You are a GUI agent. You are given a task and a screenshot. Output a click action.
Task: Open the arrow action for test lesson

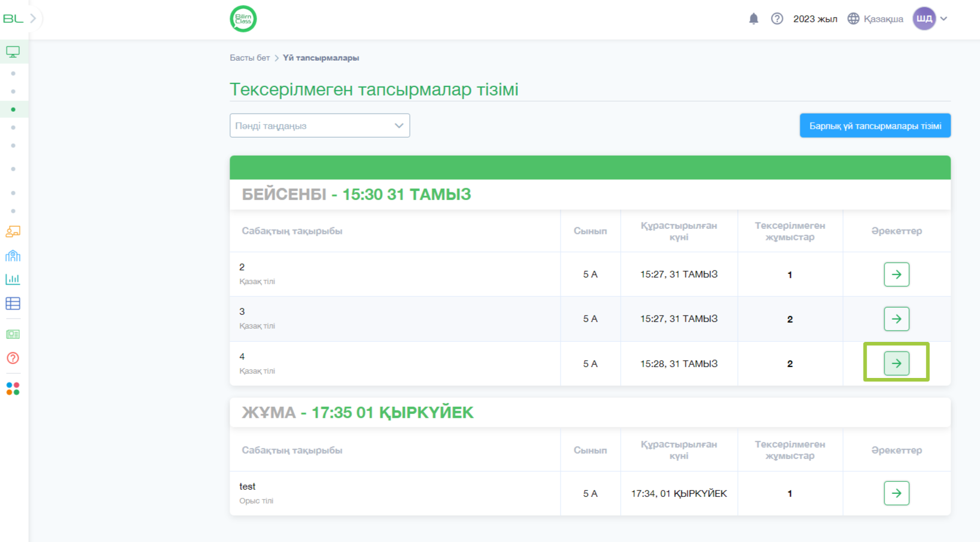click(896, 493)
